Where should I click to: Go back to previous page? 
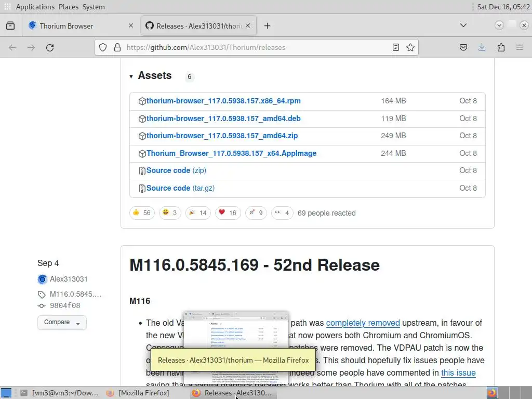pyautogui.click(x=12, y=47)
